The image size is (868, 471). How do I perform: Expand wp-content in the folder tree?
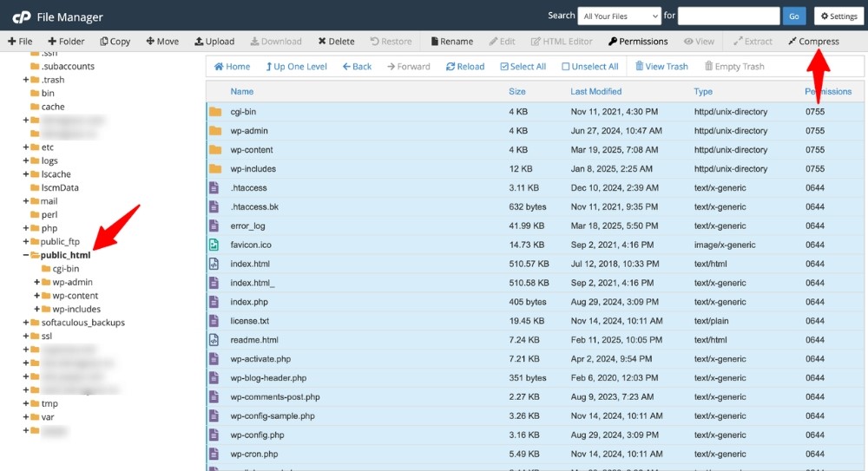[37, 296]
